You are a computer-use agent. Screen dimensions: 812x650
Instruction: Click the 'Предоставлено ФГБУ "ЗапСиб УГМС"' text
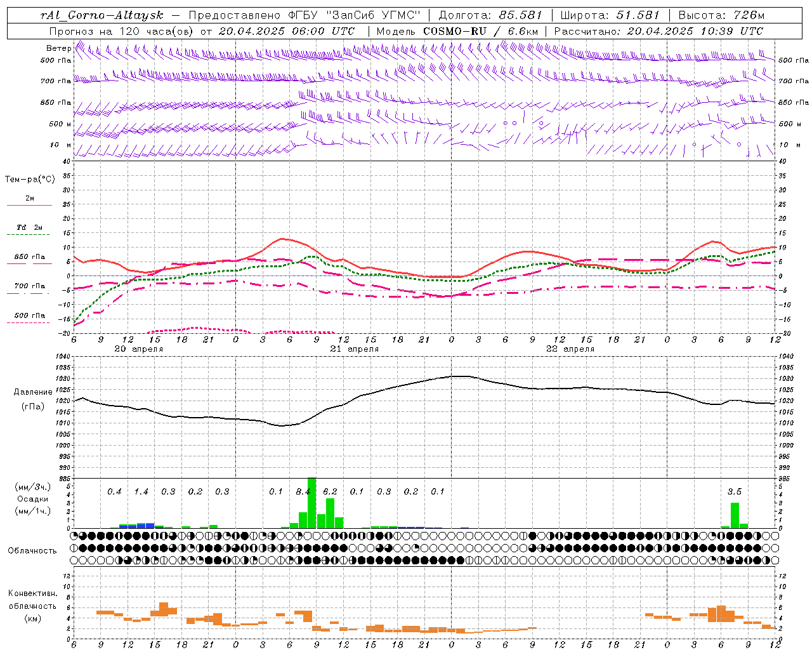coord(305,15)
